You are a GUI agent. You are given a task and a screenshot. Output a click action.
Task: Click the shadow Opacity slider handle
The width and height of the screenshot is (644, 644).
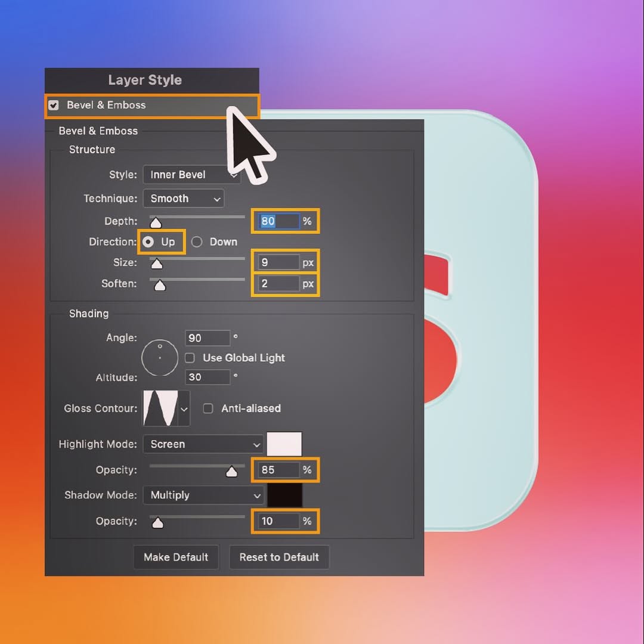pos(157,522)
